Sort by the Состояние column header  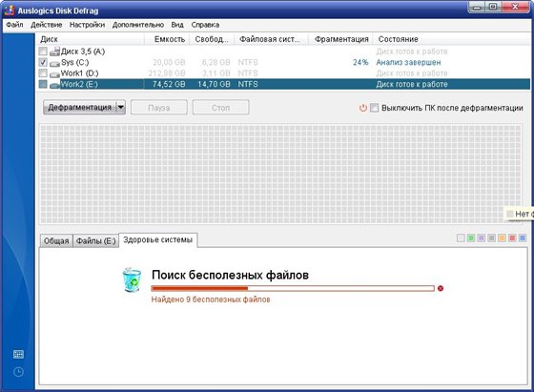[452, 39]
